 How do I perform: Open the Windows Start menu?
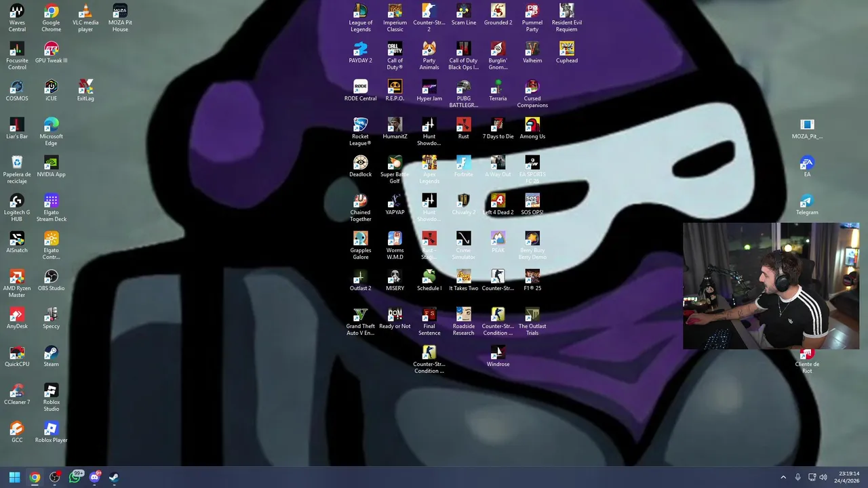coord(14,477)
